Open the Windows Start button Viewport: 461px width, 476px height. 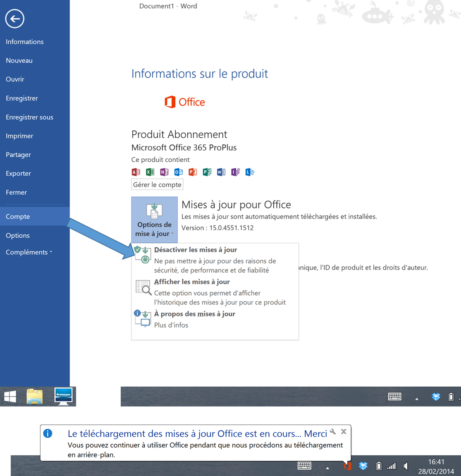(x=10, y=397)
